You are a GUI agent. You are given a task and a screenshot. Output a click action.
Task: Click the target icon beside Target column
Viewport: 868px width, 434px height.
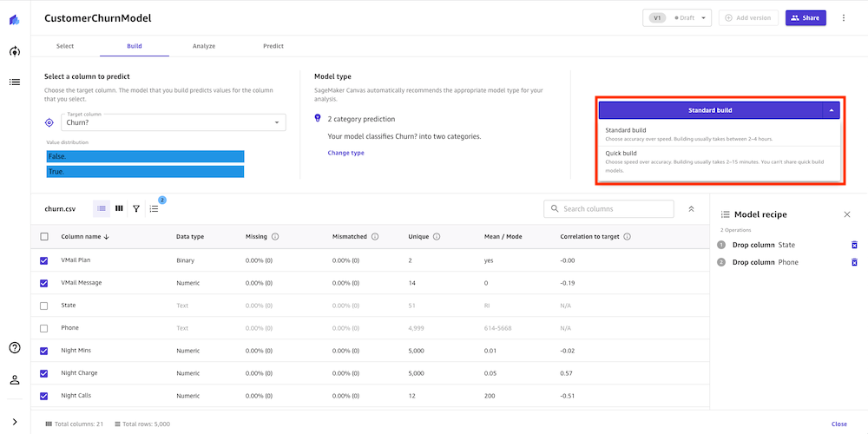tap(49, 122)
